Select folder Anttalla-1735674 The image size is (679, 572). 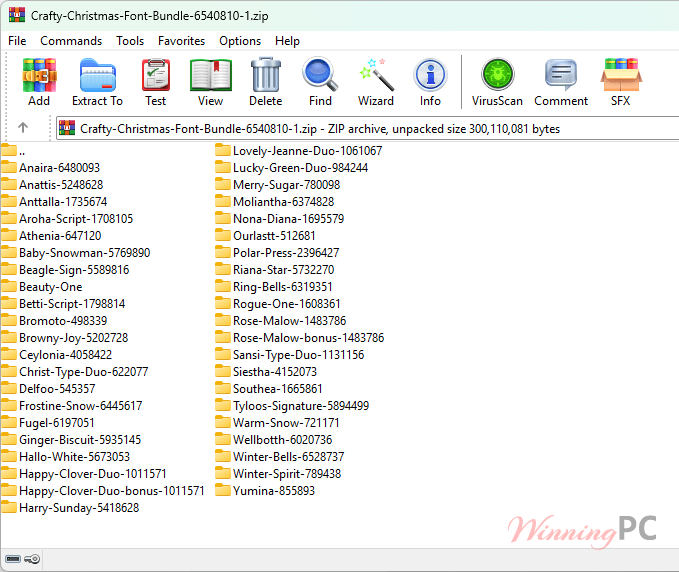coord(54,202)
